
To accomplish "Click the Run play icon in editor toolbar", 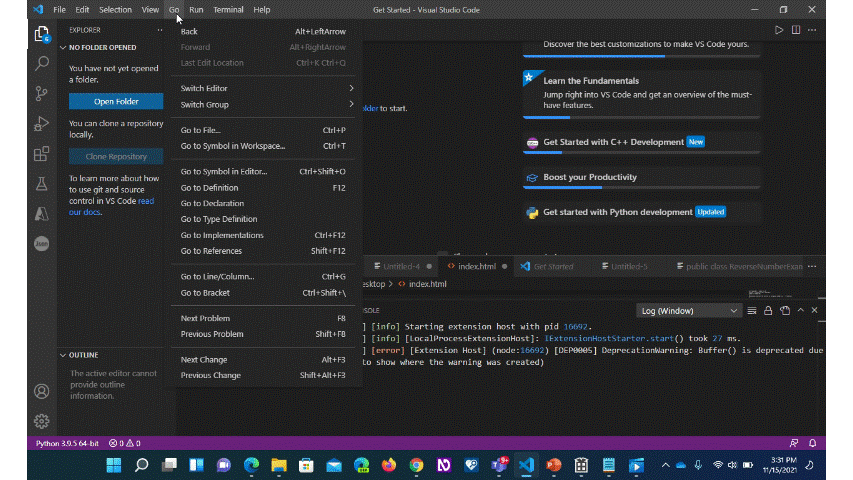I will pos(779,30).
